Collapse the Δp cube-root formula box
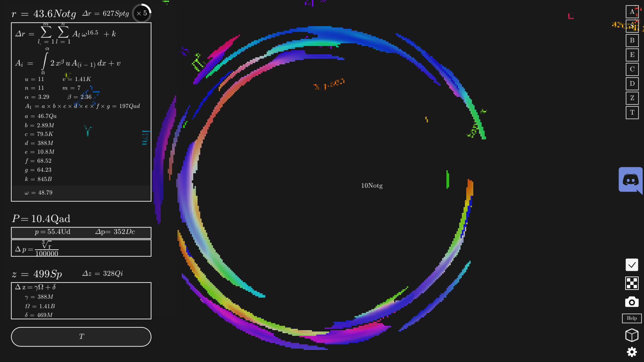The height and width of the screenshot is (362, 644). coord(81,248)
